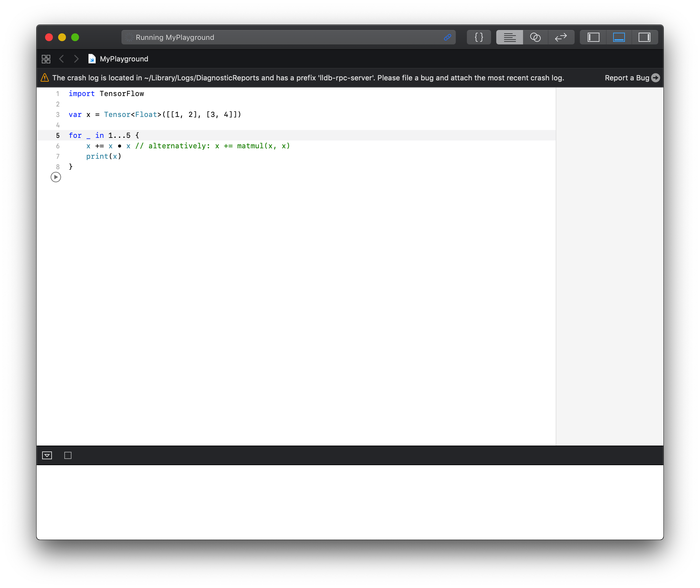Viewport: 700px width, 588px height.
Task: Navigate back with the left chevron arrow
Action: pos(62,59)
